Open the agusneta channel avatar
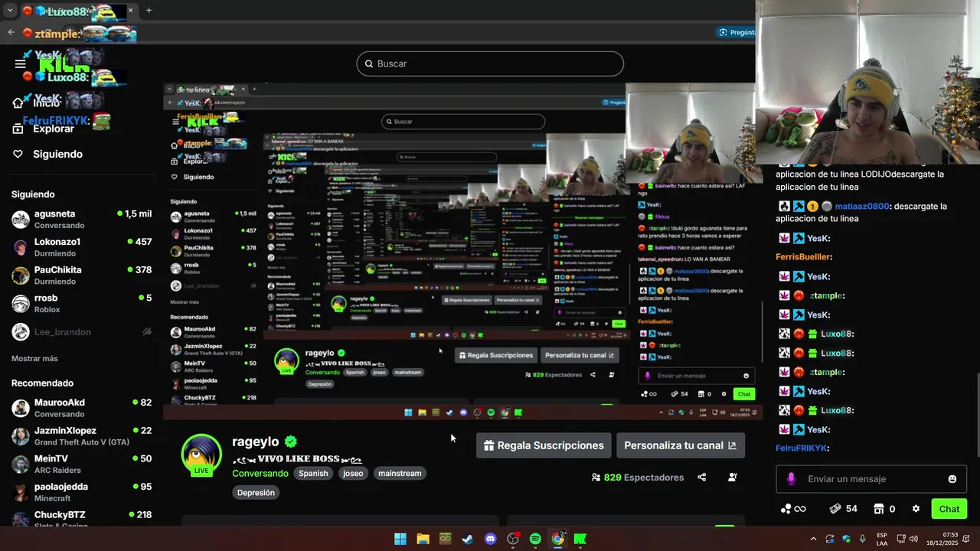The image size is (980, 551). pos(21,220)
